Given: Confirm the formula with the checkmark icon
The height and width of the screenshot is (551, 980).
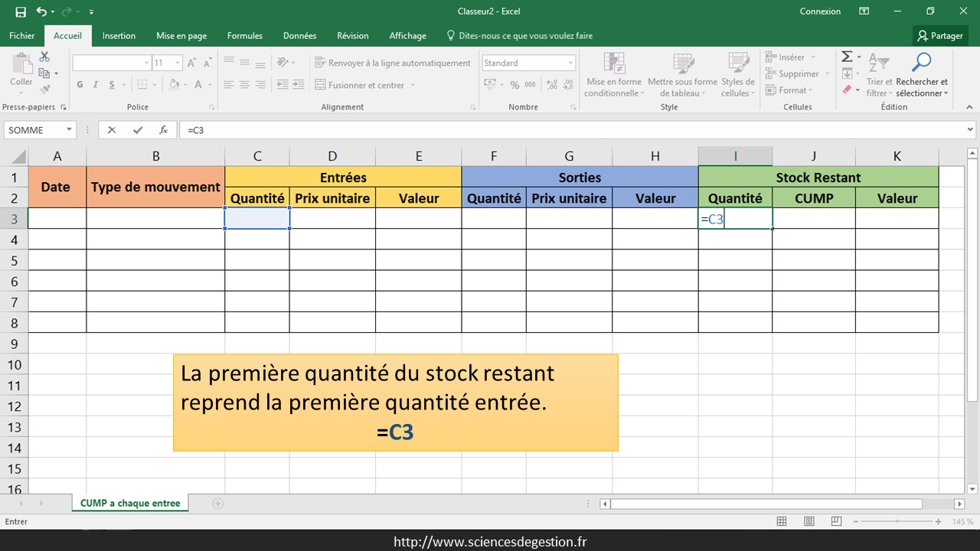Looking at the screenshot, I should 138,130.
